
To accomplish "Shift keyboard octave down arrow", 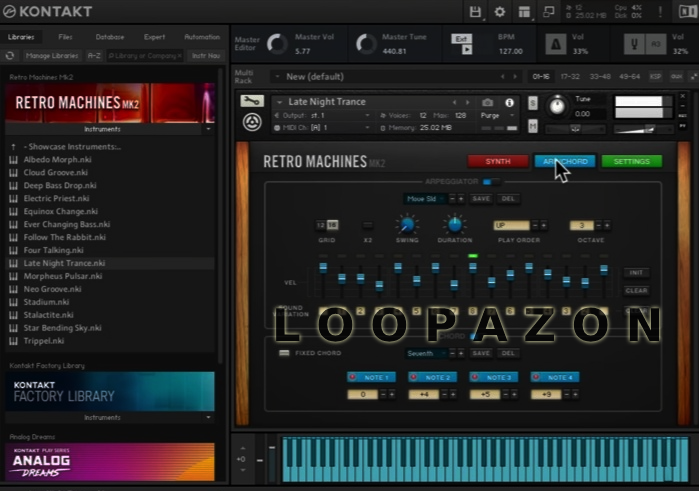I will click(x=243, y=470).
